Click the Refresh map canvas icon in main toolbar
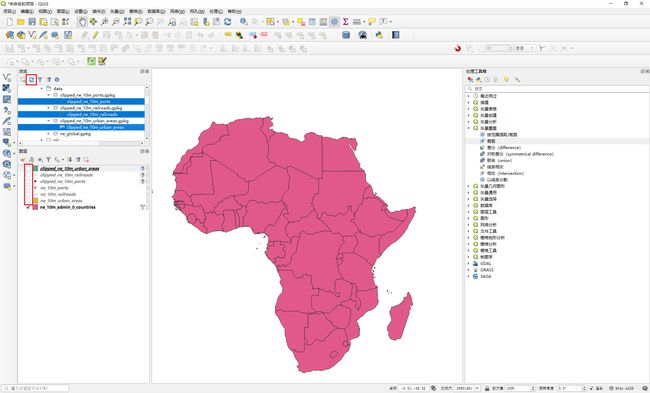 [227, 22]
